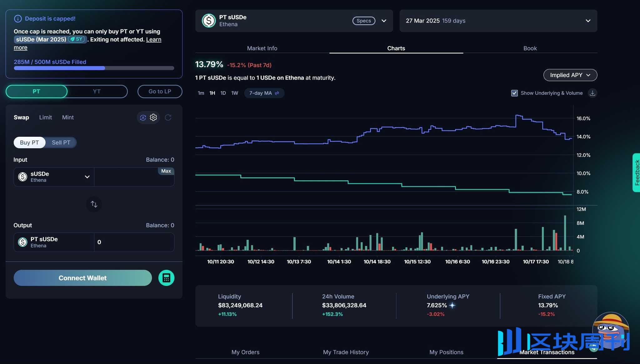Click the Connect Wallet button
The width and height of the screenshot is (640, 364).
83,278
